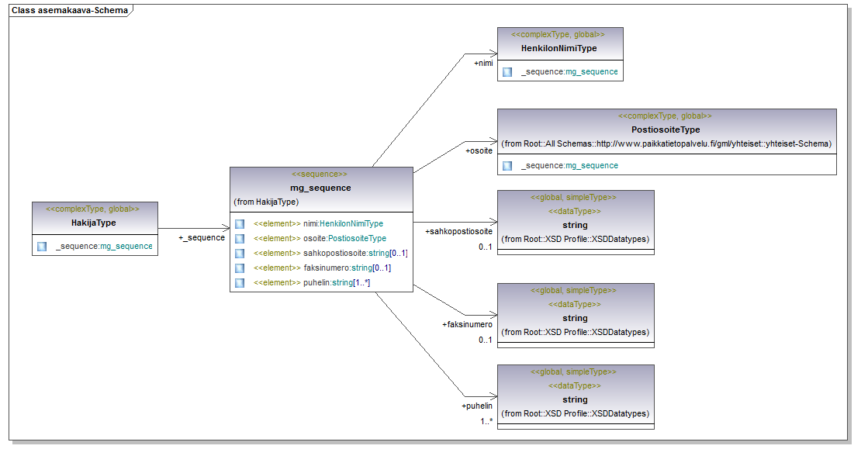This screenshot has width=868, height=456.
Task: Click the attribute icon beside nimi:HenkilonNimiType
Action: [240, 224]
